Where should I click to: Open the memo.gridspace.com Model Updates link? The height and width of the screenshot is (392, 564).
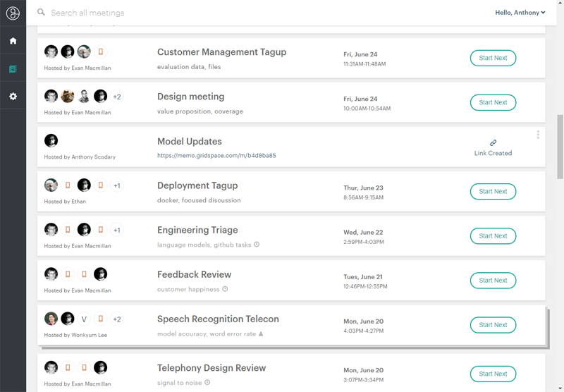216,155
